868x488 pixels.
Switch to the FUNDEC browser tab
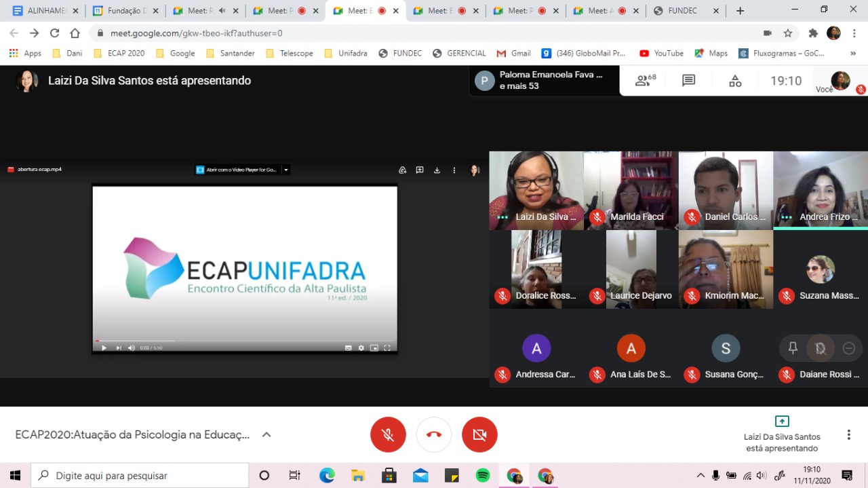[x=685, y=11]
